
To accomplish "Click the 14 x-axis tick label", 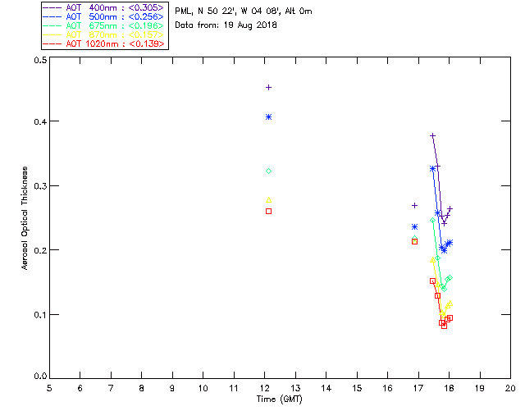I will [x=326, y=388].
